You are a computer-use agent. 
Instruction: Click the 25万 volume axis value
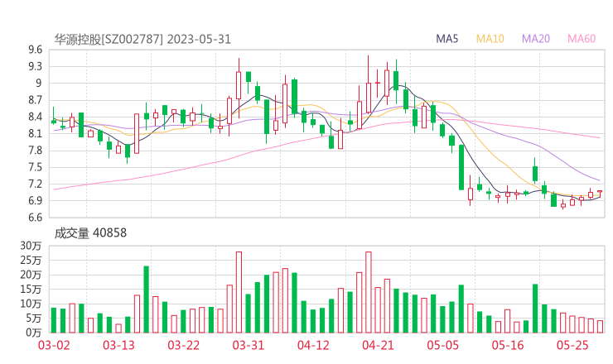coord(31,260)
